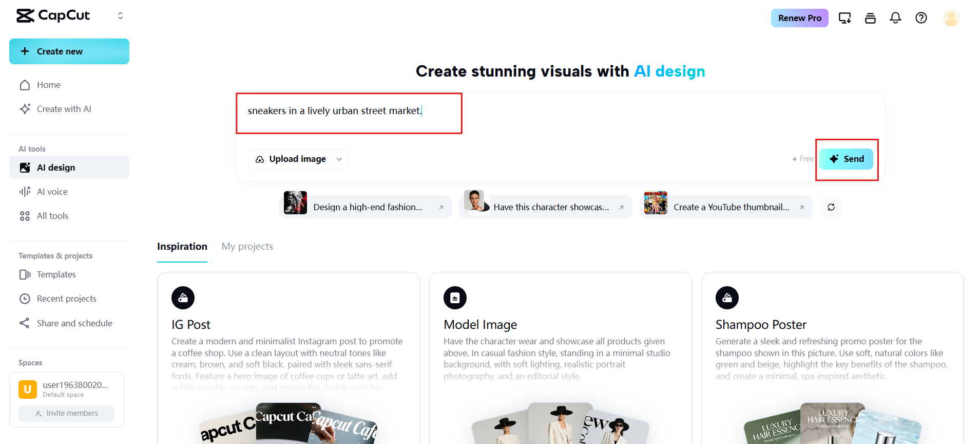Open AI voice in the sidebar
Screen dimensions: 980x444
[x=52, y=192]
